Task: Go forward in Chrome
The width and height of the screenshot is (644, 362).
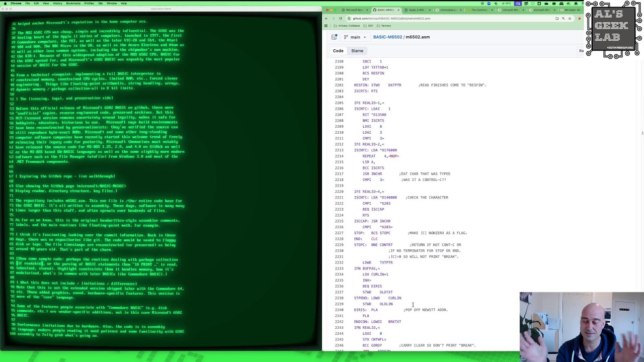Action: [333, 19]
